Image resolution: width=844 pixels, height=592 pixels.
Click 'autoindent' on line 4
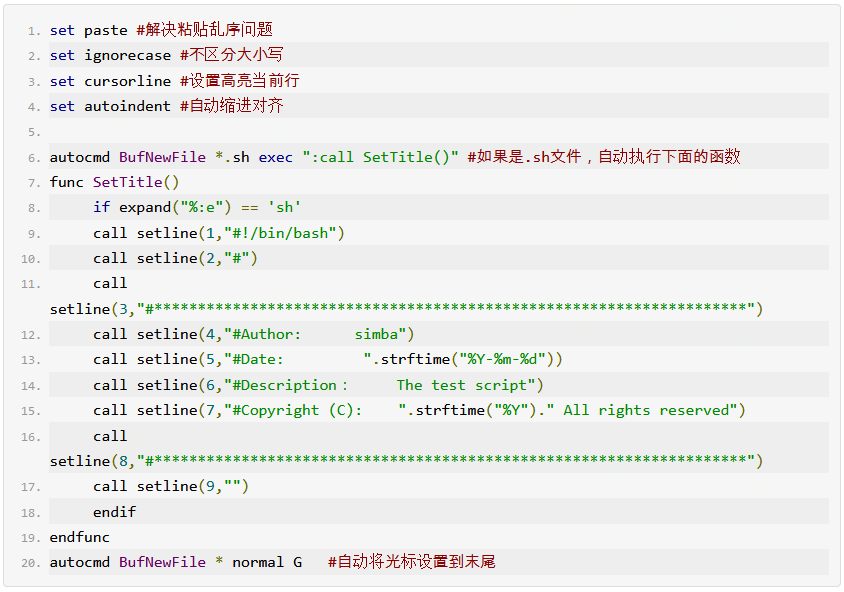point(128,107)
